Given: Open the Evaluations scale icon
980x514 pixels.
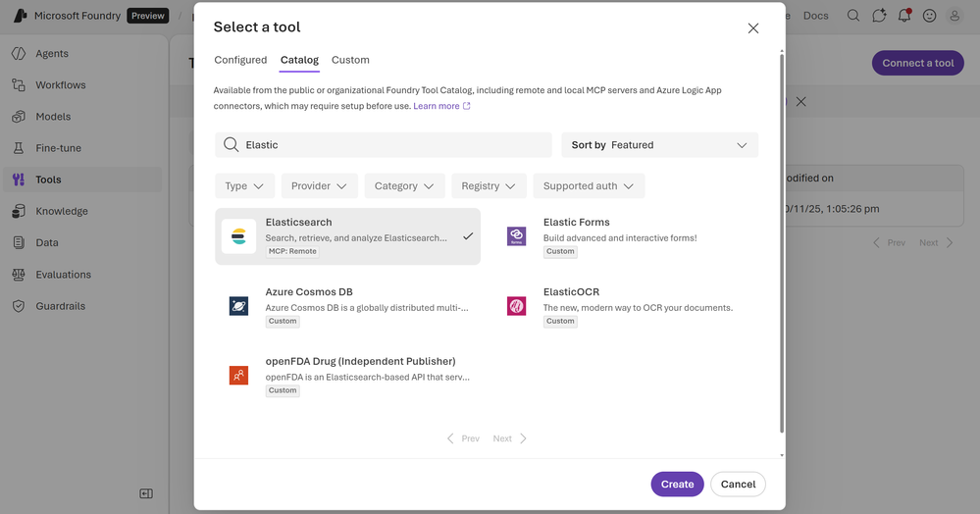Looking at the screenshot, I should pyautogui.click(x=19, y=275).
